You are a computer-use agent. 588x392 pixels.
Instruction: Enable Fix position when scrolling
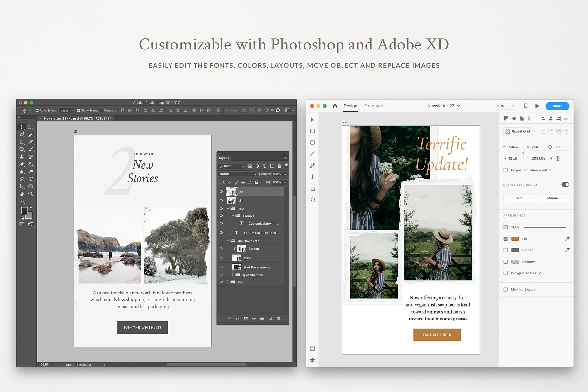coord(506,170)
